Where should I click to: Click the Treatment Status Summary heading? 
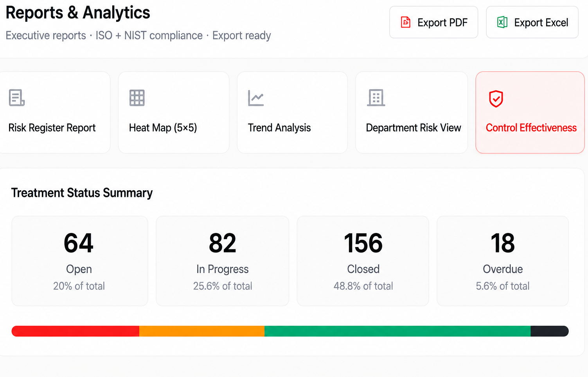coord(82,193)
